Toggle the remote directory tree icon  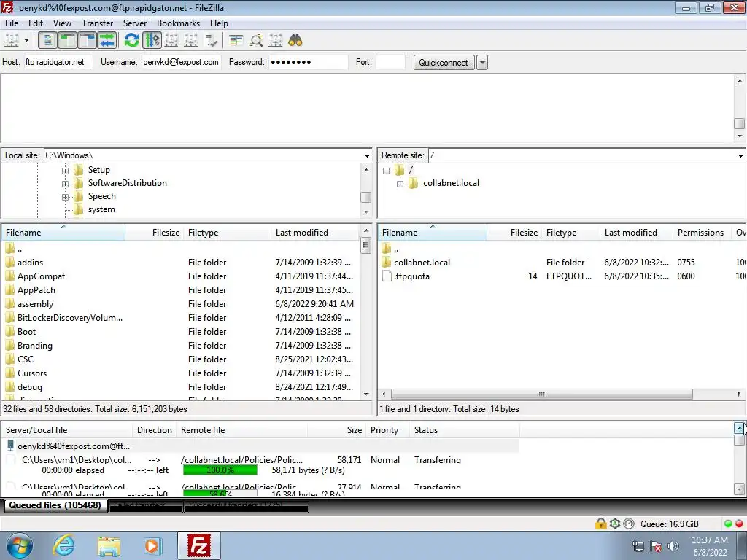point(88,41)
